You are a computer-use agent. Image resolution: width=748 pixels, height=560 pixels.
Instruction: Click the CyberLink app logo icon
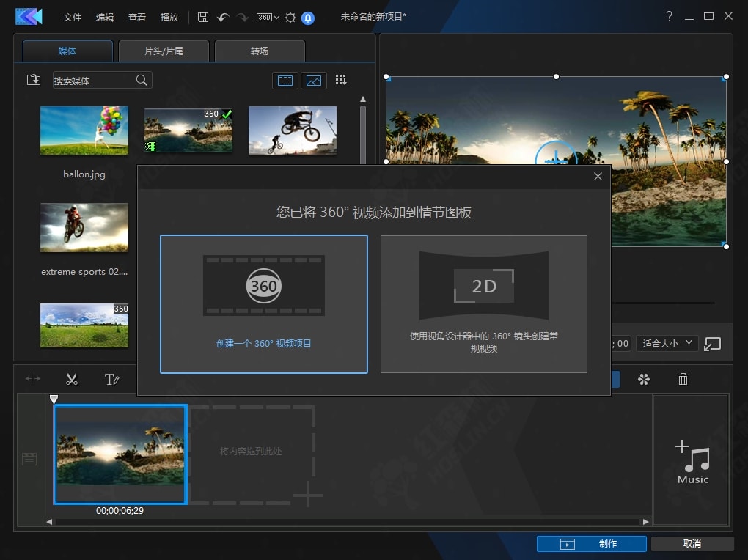pyautogui.click(x=29, y=17)
